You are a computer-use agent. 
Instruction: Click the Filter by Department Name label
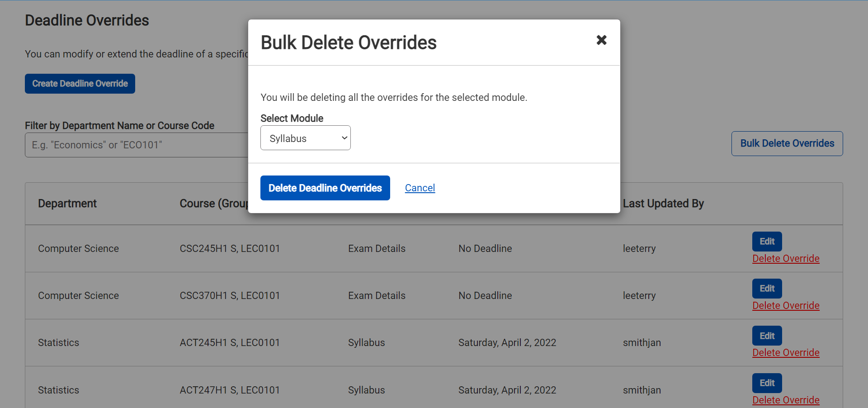tap(119, 125)
